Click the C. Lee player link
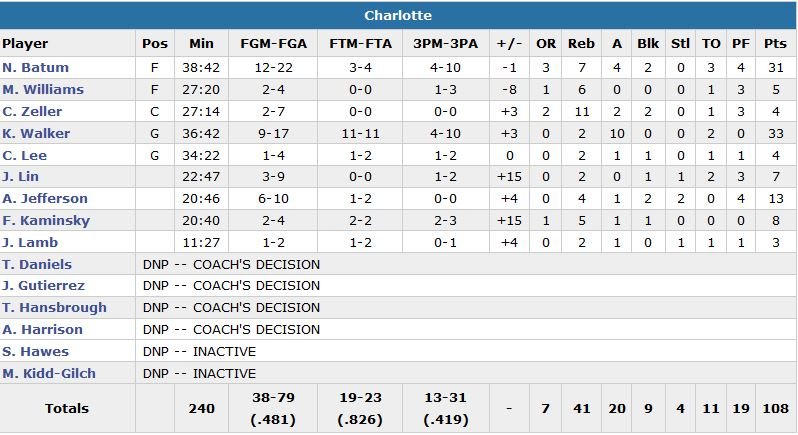 (24, 155)
